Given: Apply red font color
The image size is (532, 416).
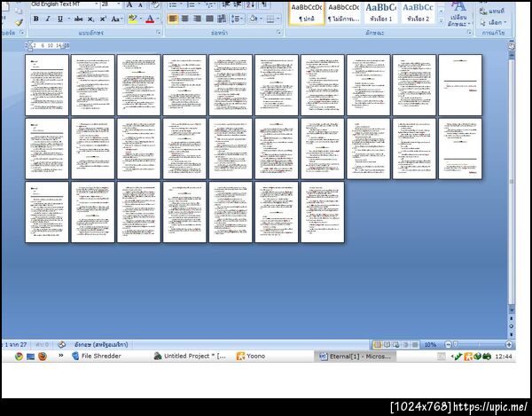Looking at the screenshot, I should (x=150, y=19).
